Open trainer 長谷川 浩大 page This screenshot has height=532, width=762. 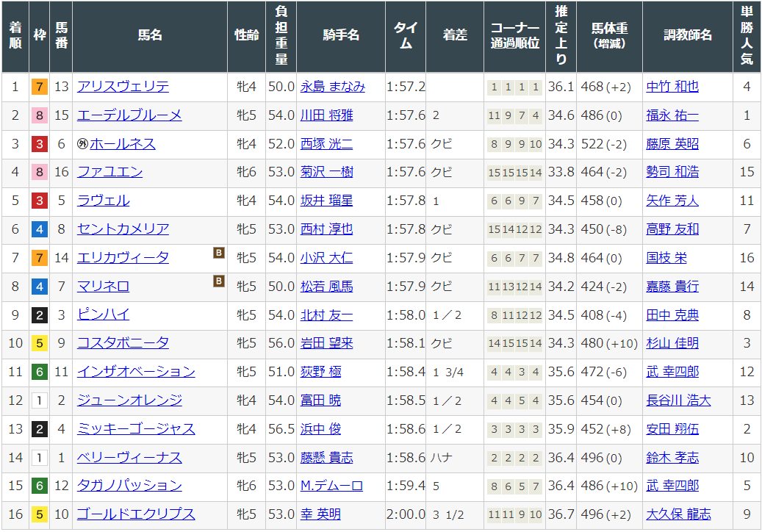[678, 400]
